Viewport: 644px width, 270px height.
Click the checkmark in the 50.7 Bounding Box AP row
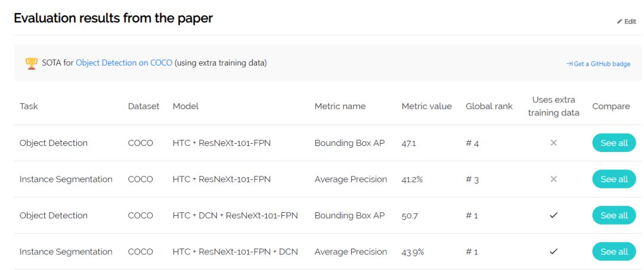click(x=553, y=216)
